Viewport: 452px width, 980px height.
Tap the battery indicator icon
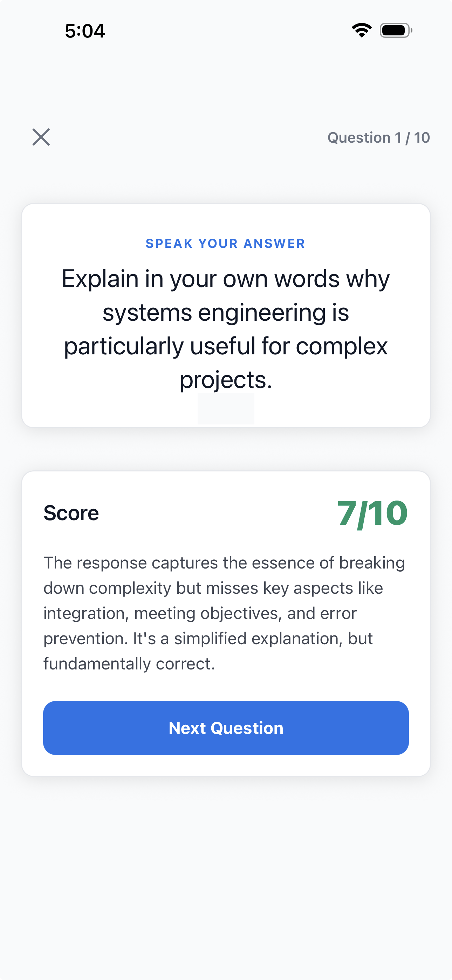[x=396, y=30]
